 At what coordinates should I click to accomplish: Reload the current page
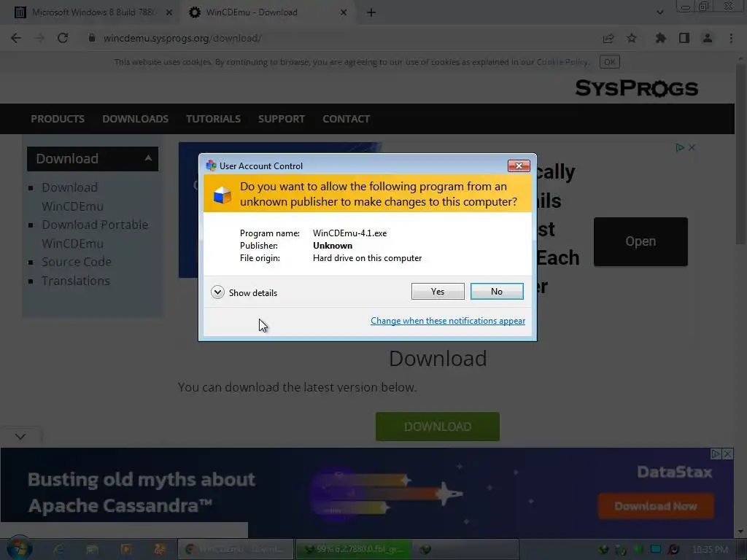(x=63, y=38)
